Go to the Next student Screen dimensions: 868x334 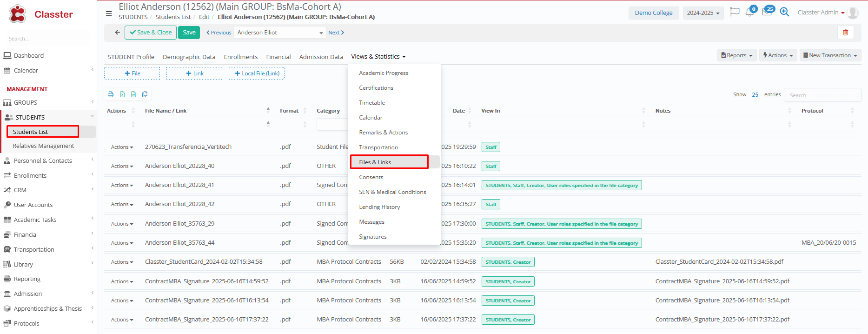click(336, 33)
